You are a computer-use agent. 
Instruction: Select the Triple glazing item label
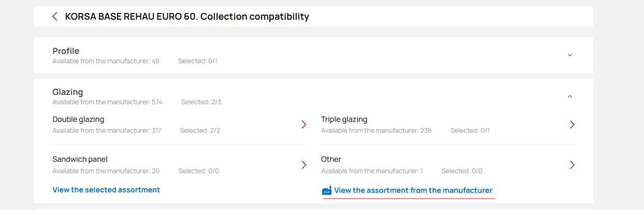point(344,119)
